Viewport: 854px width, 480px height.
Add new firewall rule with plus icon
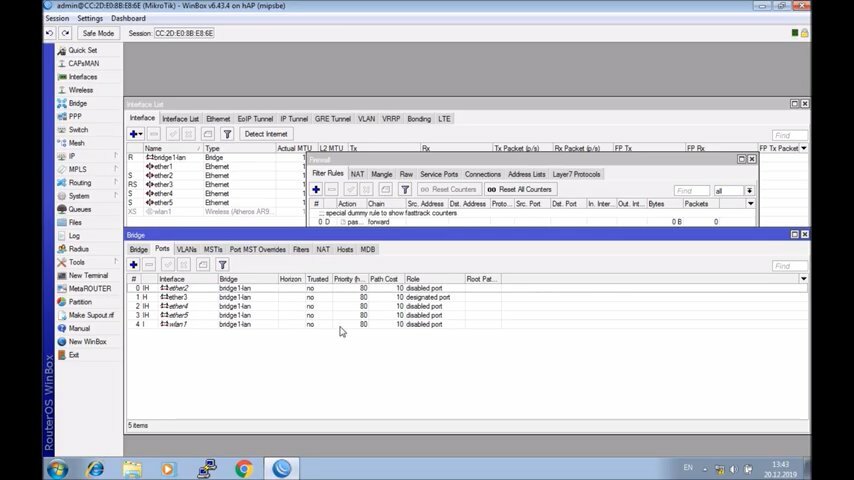[x=316, y=190]
